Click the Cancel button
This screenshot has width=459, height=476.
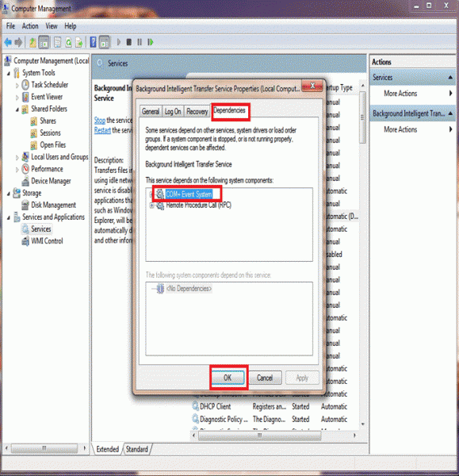(265, 378)
